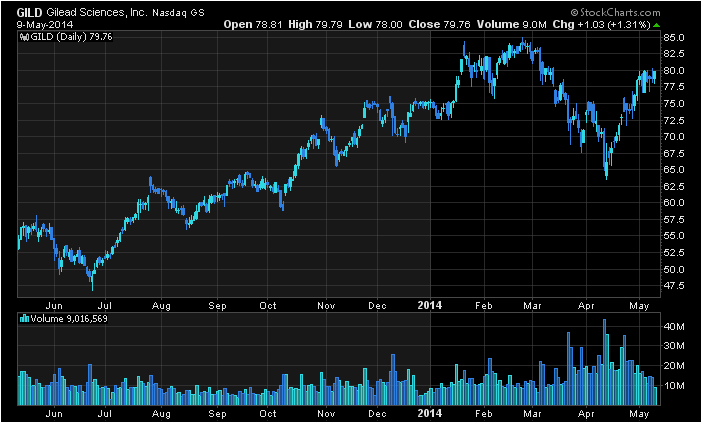Click the 'GILD (Daily) 79.76' legend label

pos(71,37)
